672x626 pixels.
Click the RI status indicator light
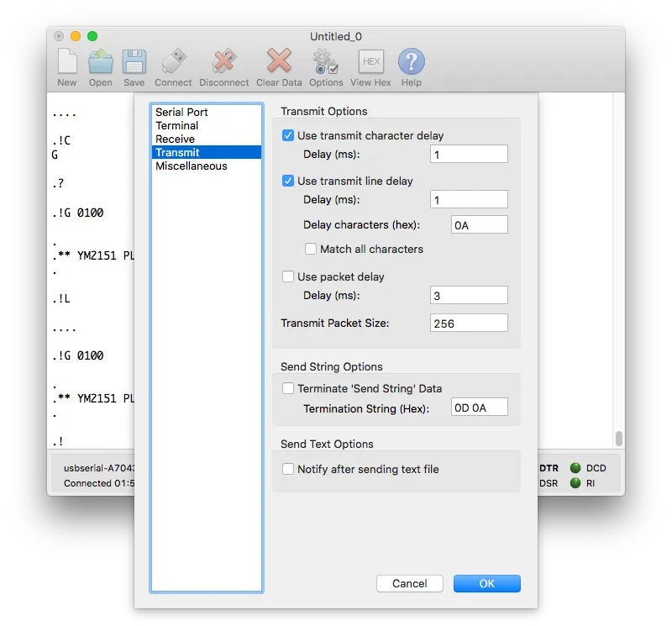coord(575,483)
